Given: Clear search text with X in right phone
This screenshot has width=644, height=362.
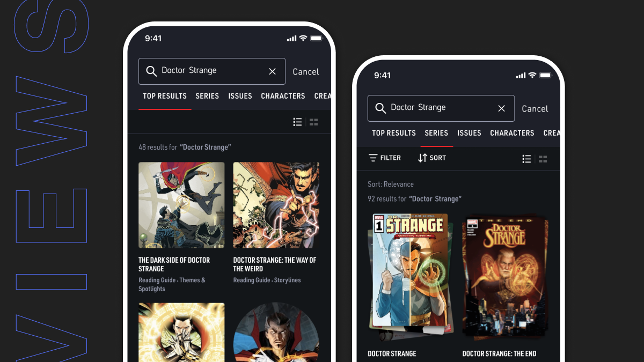Looking at the screenshot, I should (x=502, y=108).
